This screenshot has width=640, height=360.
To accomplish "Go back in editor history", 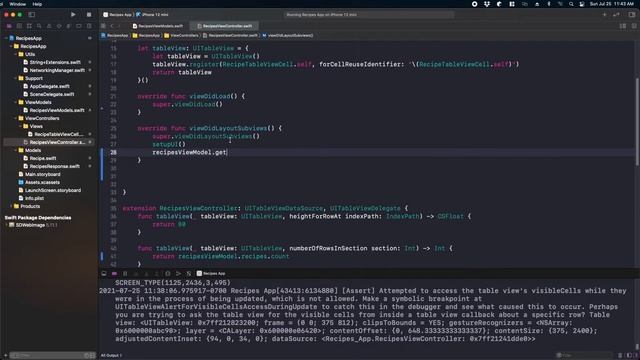I will point(112,26).
